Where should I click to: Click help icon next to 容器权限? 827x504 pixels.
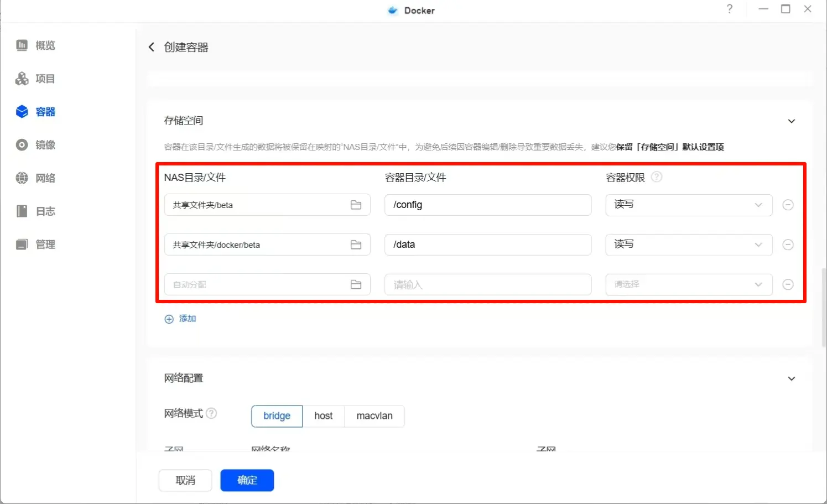(x=656, y=177)
